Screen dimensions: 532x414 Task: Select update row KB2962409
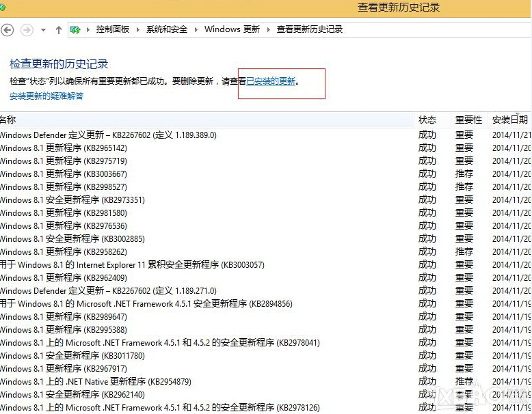tap(266, 278)
